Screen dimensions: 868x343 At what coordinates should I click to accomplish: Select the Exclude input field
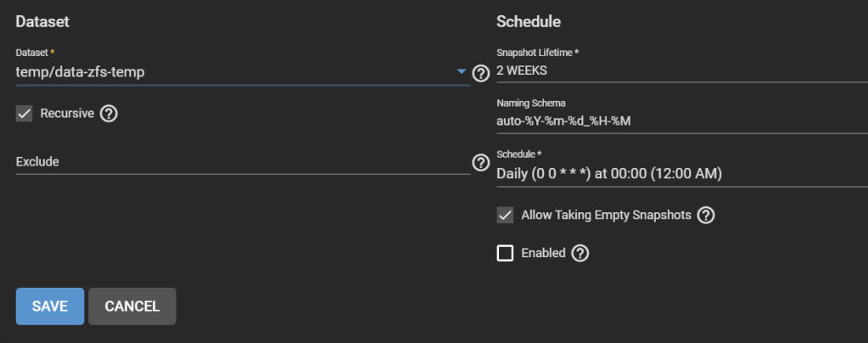point(238,161)
